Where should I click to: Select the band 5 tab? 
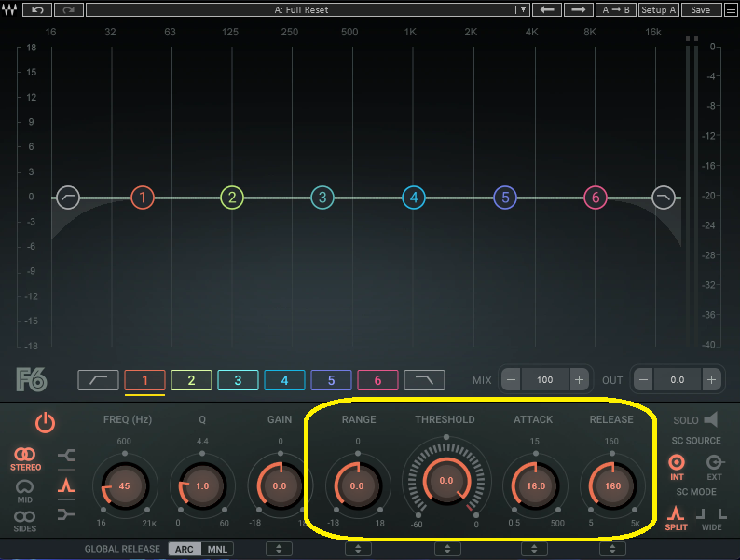331,380
